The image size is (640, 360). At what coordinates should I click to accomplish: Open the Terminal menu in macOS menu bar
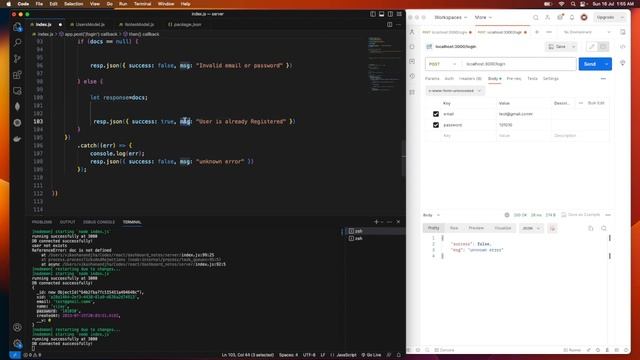(x=142, y=4)
